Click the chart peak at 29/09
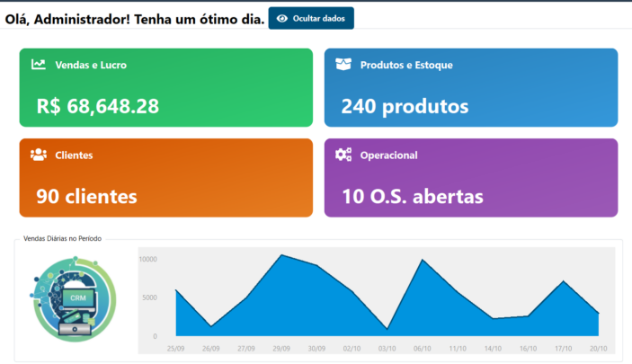Viewport: 632px width, 364px height. click(x=281, y=255)
